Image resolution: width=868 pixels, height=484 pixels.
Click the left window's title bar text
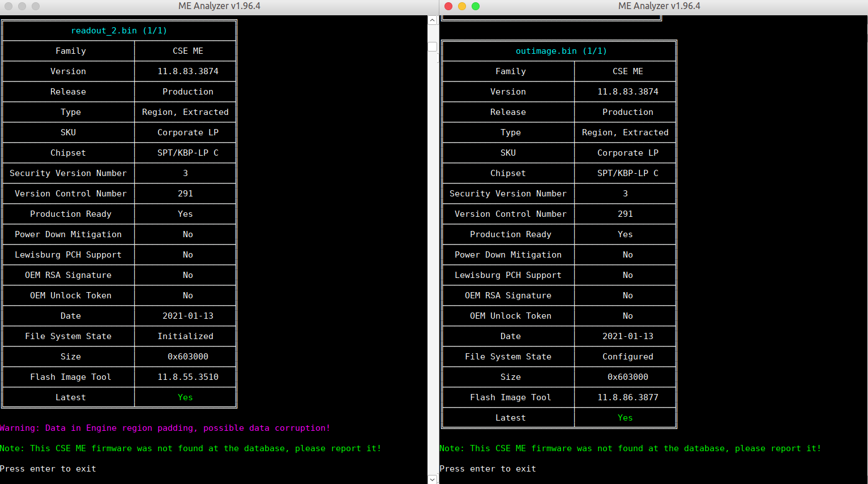click(220, 6)
